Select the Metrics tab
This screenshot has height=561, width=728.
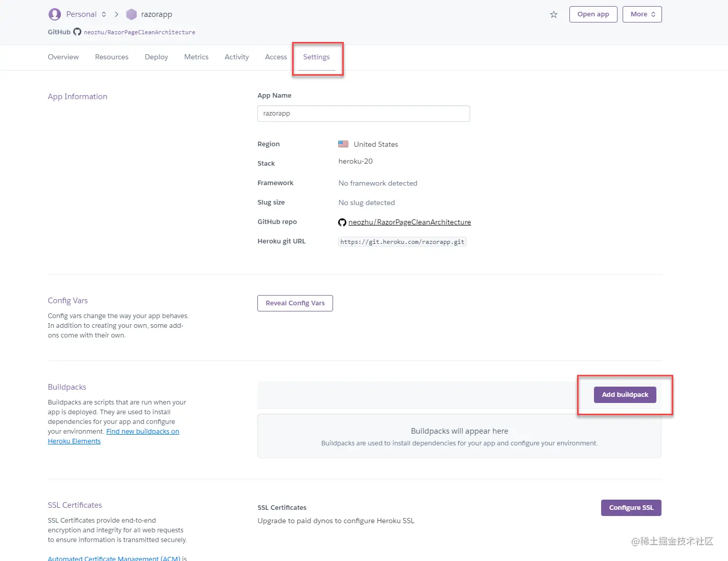(x=196, y=57)
